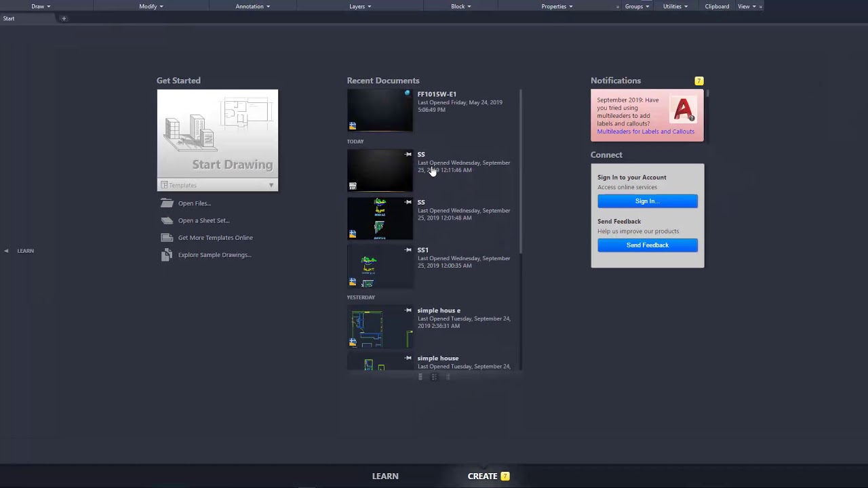Pin the SS document opened 12:11:46 AM
The width and height of the screenshot is (868, 488).
(408, 155)
